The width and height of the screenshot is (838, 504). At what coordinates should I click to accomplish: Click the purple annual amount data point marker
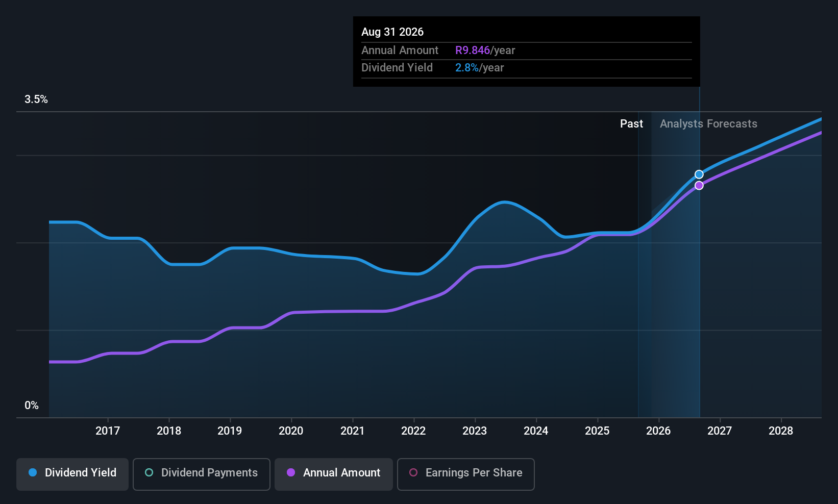coord(699,186)
